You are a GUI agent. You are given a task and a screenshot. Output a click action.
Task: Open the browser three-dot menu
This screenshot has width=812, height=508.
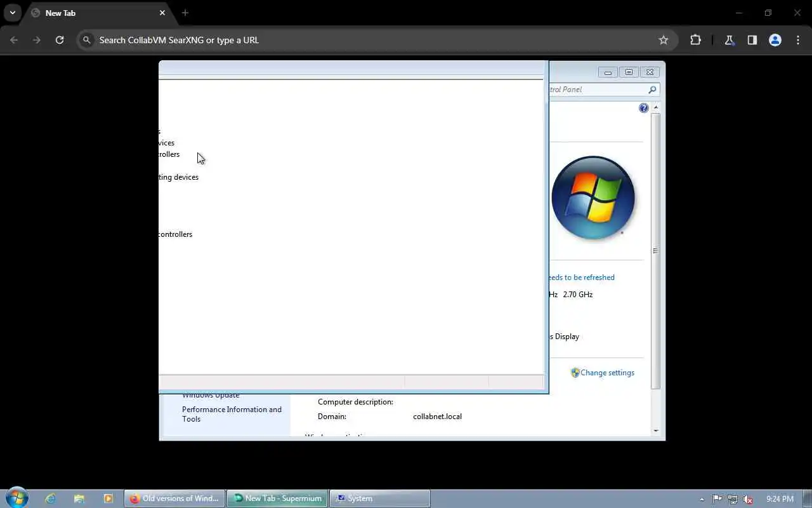click(x=798, y=40)
